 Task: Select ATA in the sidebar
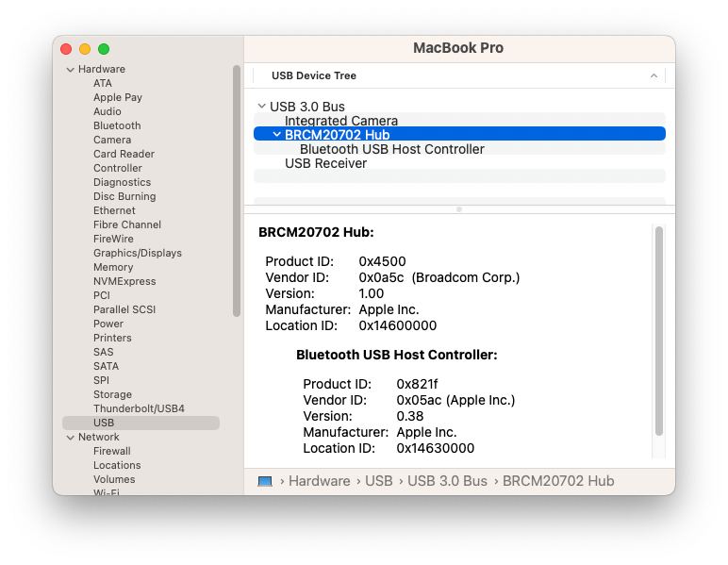point(102,83)
